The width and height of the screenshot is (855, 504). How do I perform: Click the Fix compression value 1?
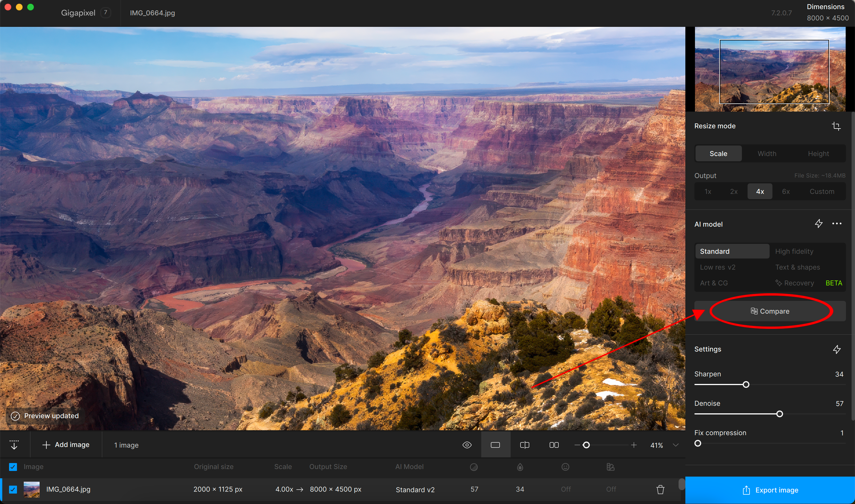[842, 433]
